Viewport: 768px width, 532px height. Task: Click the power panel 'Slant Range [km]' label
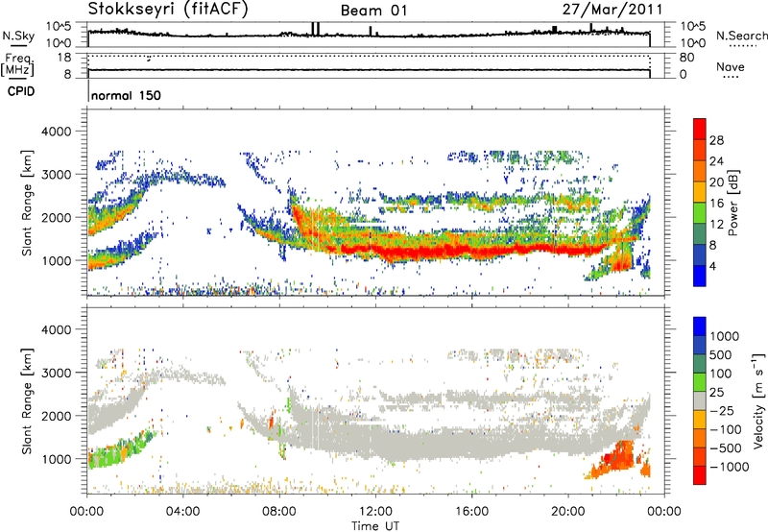pos(27,203)
